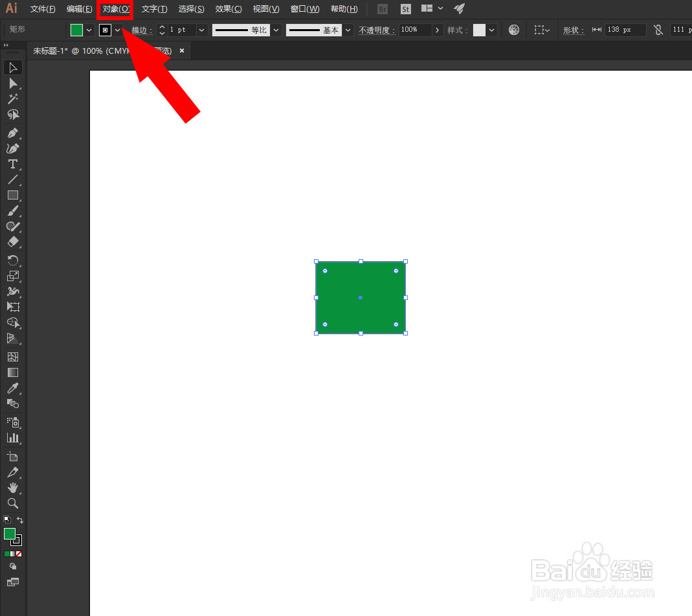Select the Scale tool
692x616 pixels.
click(x=13, y=276)
